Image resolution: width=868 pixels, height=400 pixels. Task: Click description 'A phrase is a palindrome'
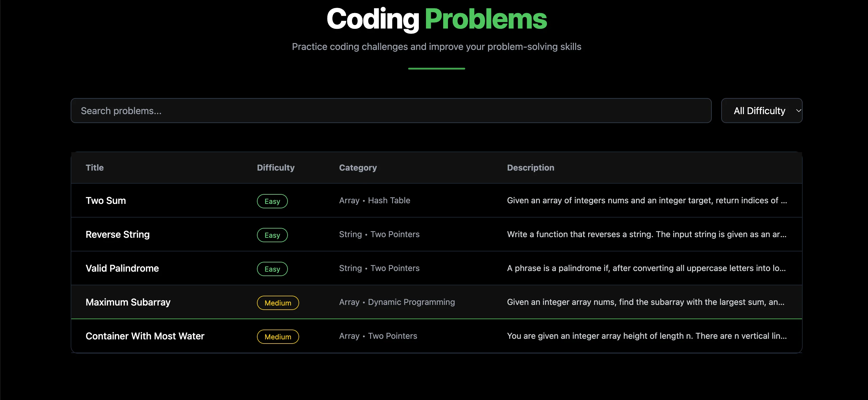coord(646,268)
